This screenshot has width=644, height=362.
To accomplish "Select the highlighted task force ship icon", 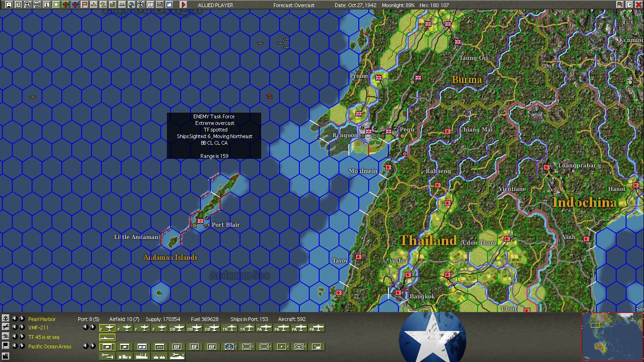I will coord(107,337).
